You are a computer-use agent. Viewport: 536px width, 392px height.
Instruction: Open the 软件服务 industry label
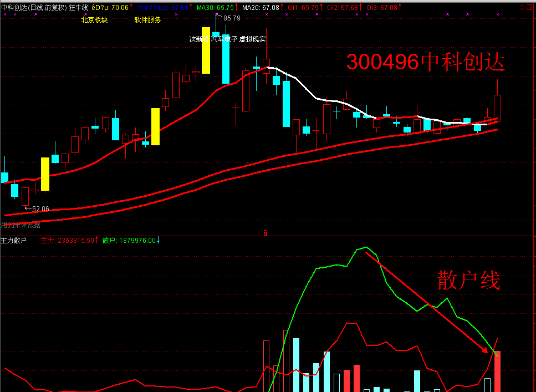point(147,20)
